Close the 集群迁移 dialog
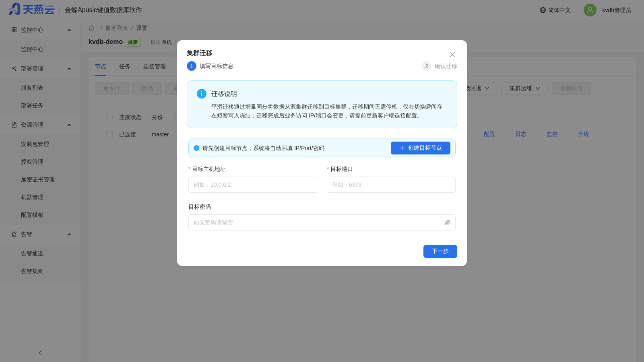The width and height of the screenshot is (644, 362). pos(452,55)
